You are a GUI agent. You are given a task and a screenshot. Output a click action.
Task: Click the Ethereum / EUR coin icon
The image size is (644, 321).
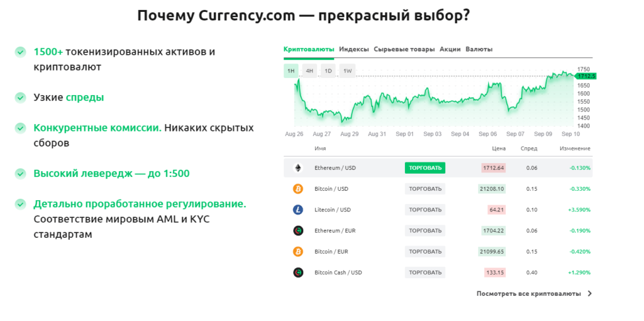pos(297,231)
